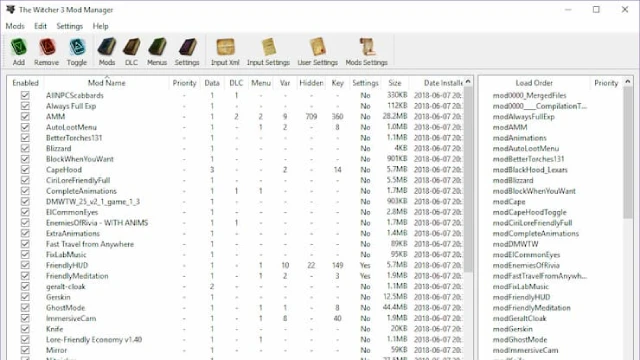Maximize the Mod Manager window
640x360 pixels.
point(596,9)
